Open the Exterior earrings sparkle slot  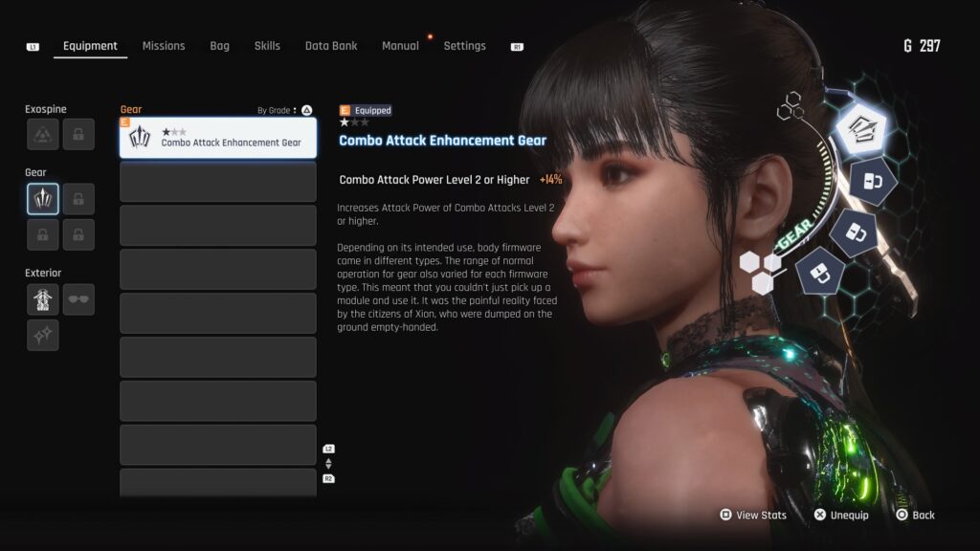coord(42,335)
